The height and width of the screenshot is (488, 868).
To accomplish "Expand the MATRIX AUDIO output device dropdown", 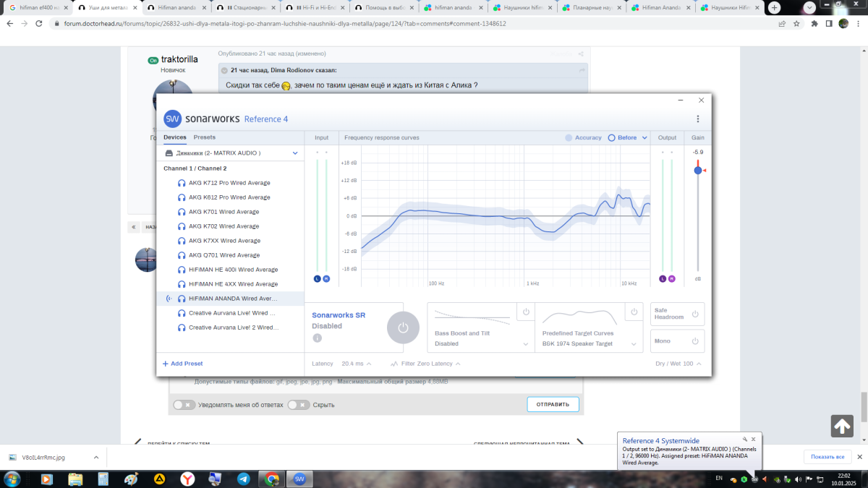I will click(295, 153).
